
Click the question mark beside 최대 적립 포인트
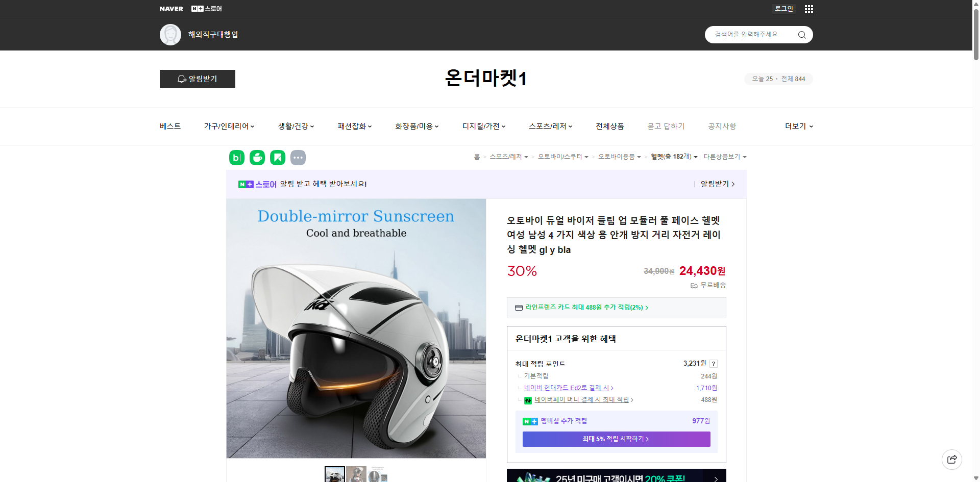[713, 364]
